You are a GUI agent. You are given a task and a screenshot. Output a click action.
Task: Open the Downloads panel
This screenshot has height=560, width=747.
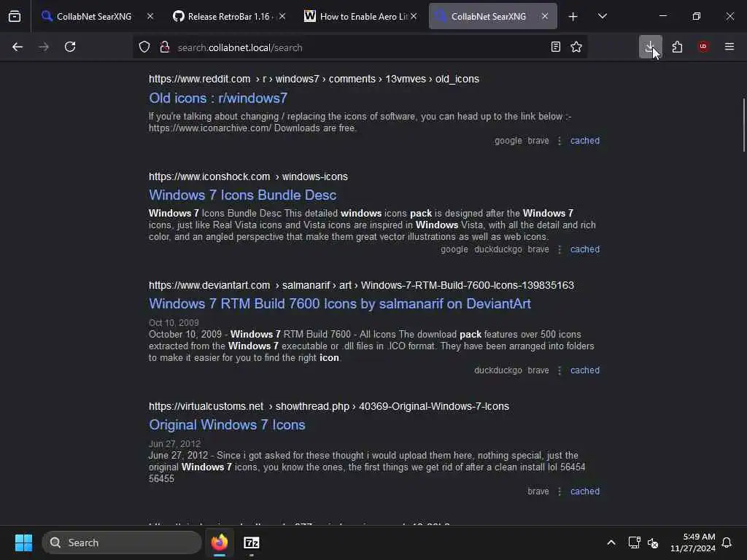(650, 47)
